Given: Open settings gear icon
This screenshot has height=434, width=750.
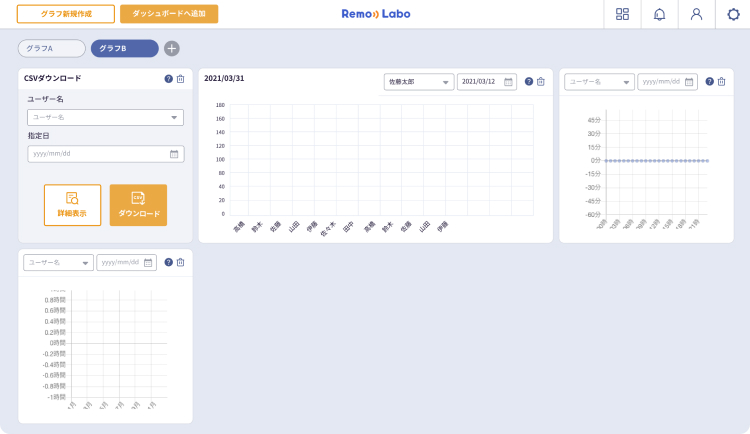Looking at the screenshot, I should (x=733, y=14).
